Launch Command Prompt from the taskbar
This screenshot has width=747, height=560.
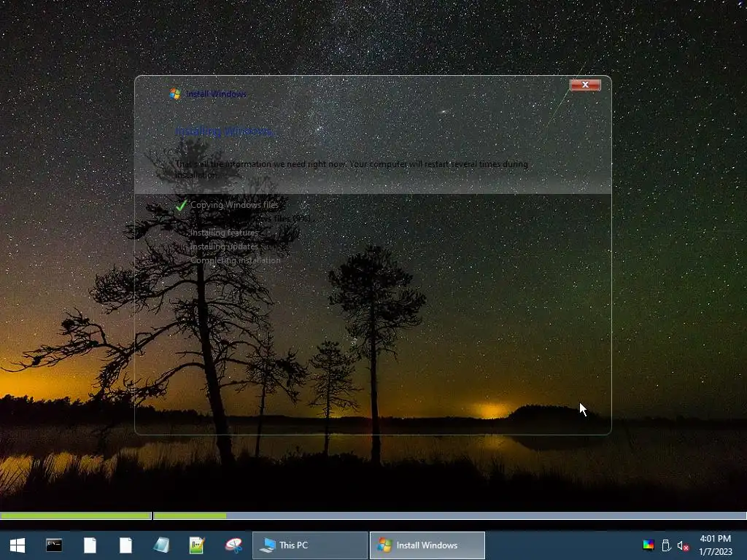click(x=54, y=545)
